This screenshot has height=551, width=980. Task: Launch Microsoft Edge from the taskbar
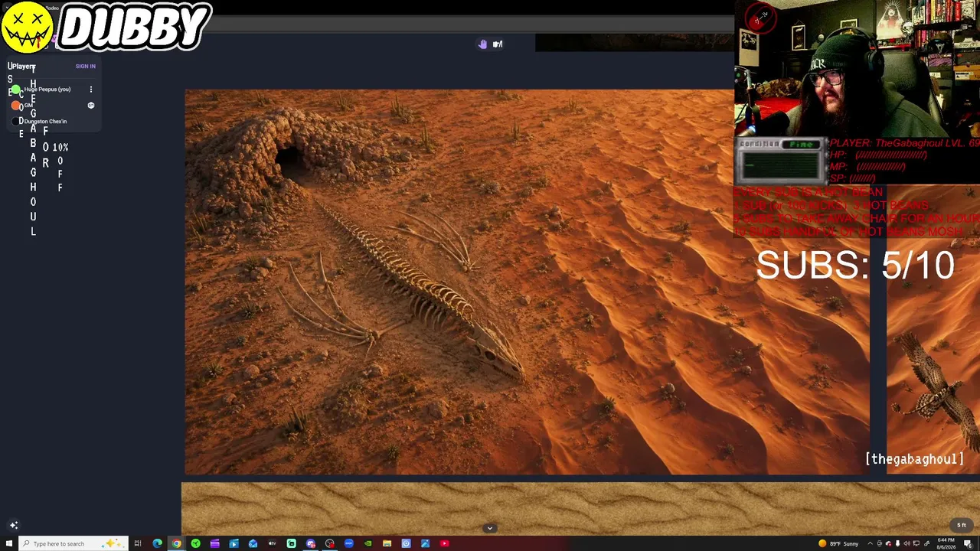[x=157, y=543]
